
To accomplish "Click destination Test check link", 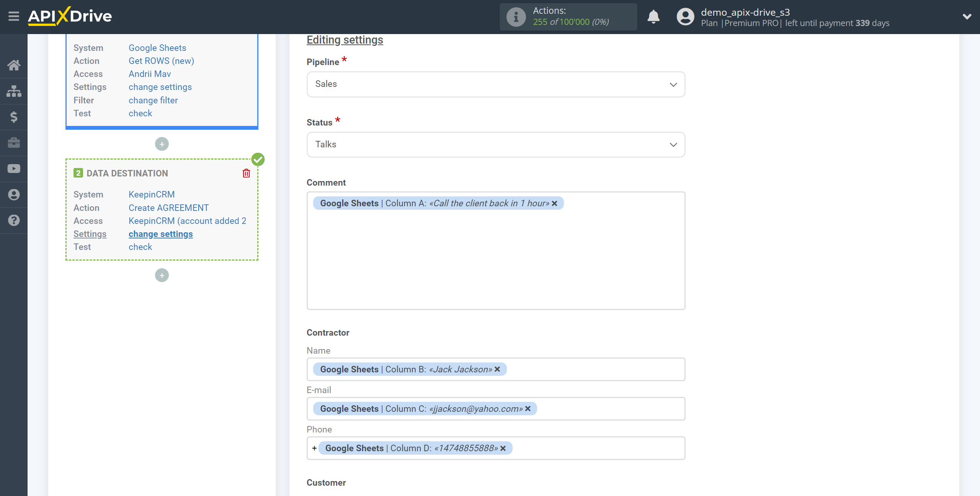I will pos(140,247).
